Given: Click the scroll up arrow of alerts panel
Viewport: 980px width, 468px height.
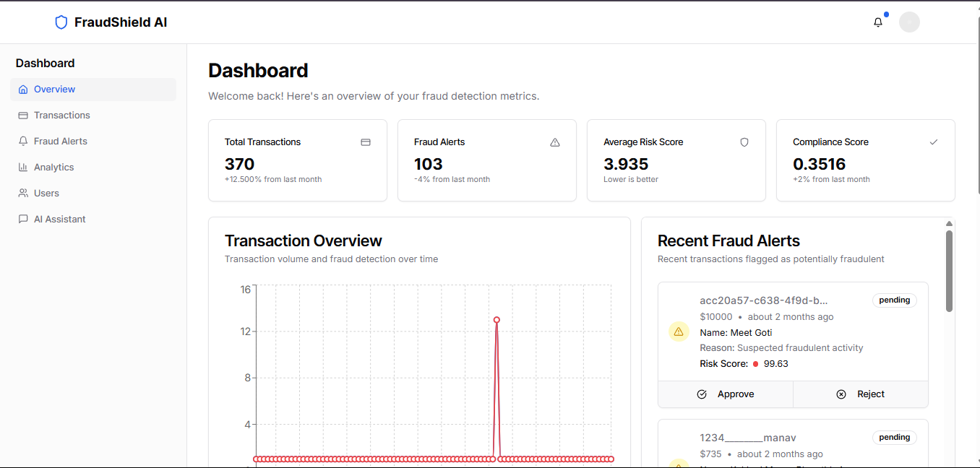Looking at the screenshot, I should 949,224.
